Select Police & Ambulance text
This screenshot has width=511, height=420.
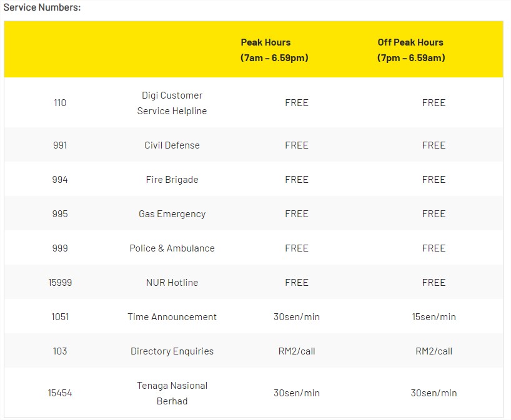click(172, 248)
